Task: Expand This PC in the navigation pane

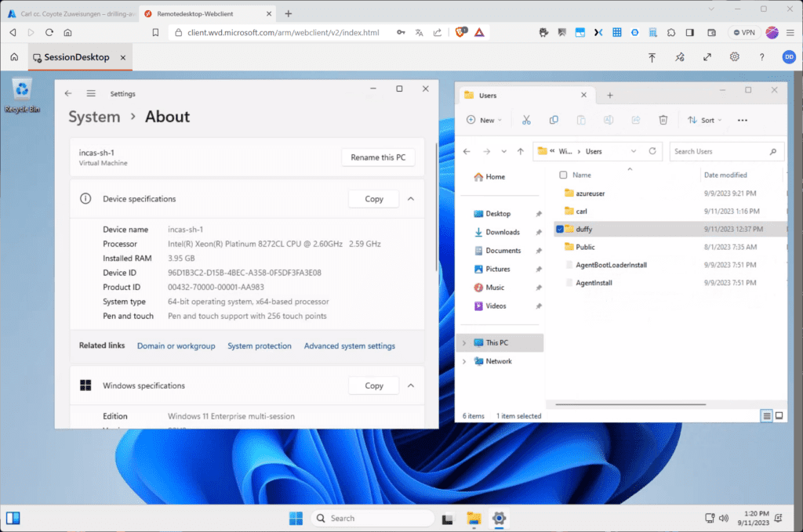Action: [x=464, y=342]
